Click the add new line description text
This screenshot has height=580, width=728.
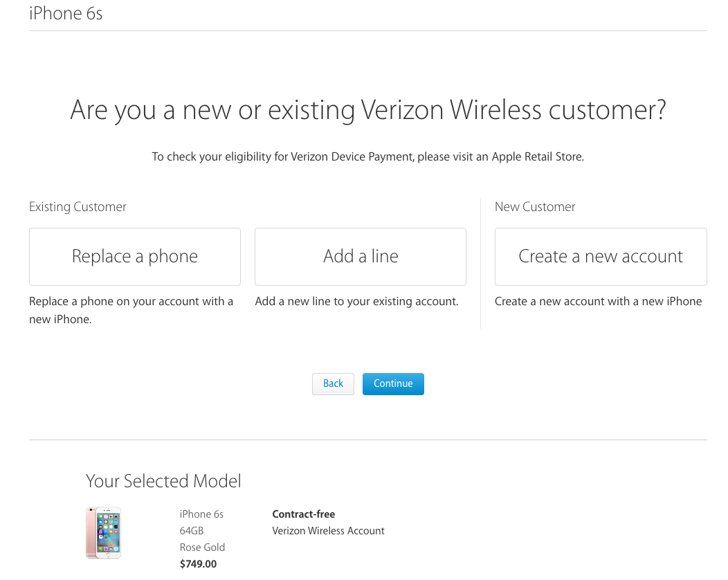[356, 301]
